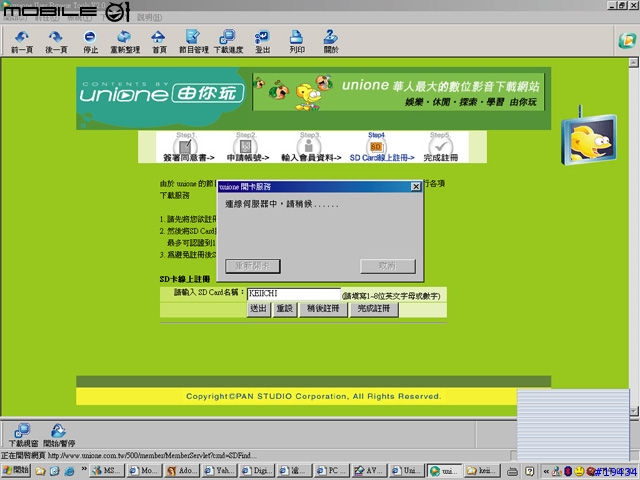Open the Internet Explorer quick launch icon
Image resolution: width=640 pixels, height=480 pixels.
click(69, 471)
